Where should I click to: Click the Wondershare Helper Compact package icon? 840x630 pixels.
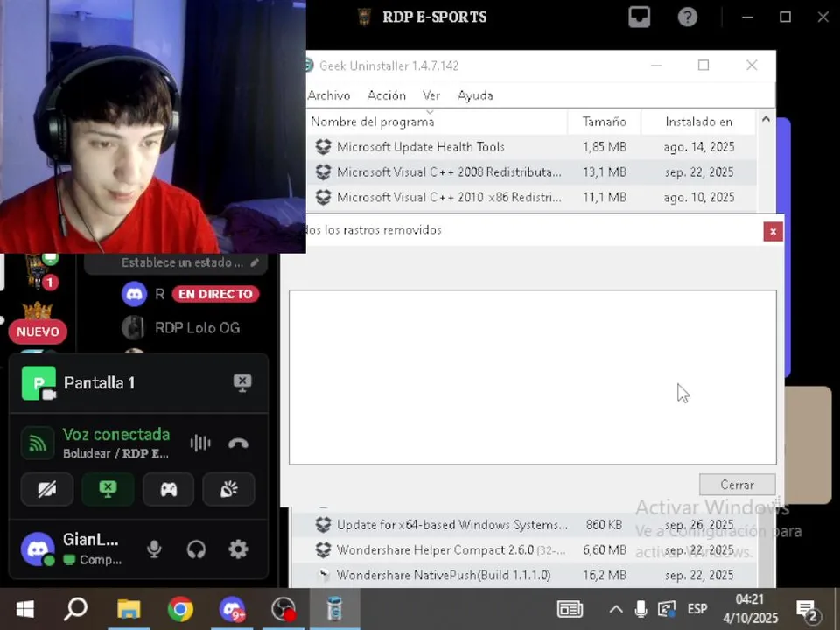tap(323, 550)
